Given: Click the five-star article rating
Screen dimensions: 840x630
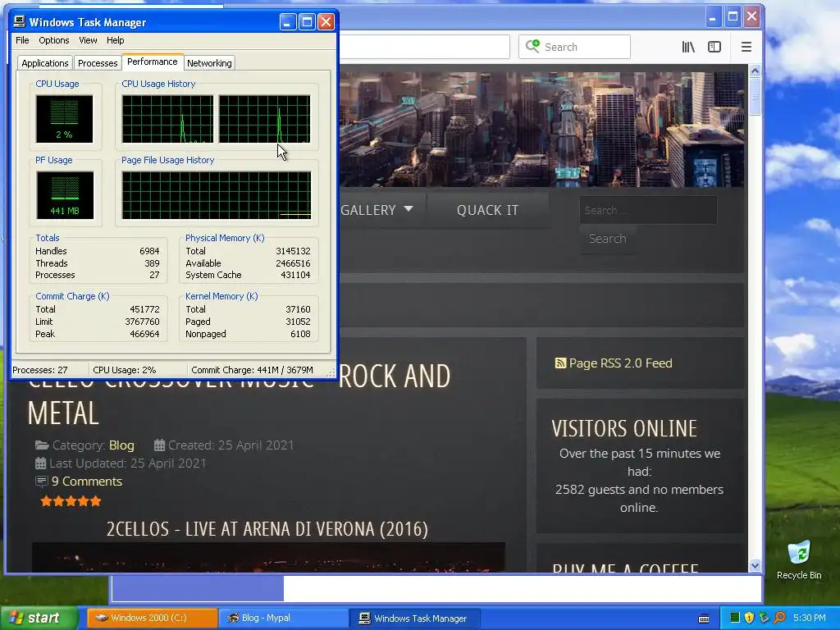Looking at the screenshot, I should [x=71, y=501].
